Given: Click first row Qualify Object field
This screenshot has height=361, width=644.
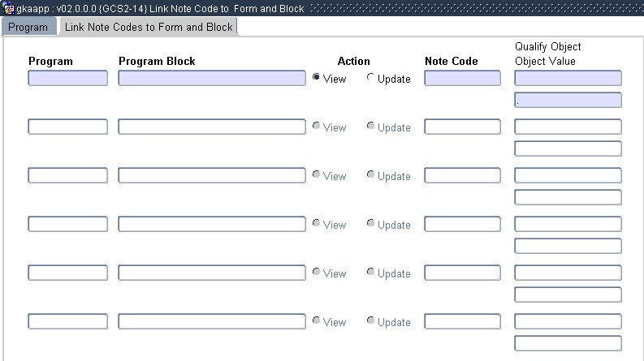Looking at the screenshot, I should (568, 79).
